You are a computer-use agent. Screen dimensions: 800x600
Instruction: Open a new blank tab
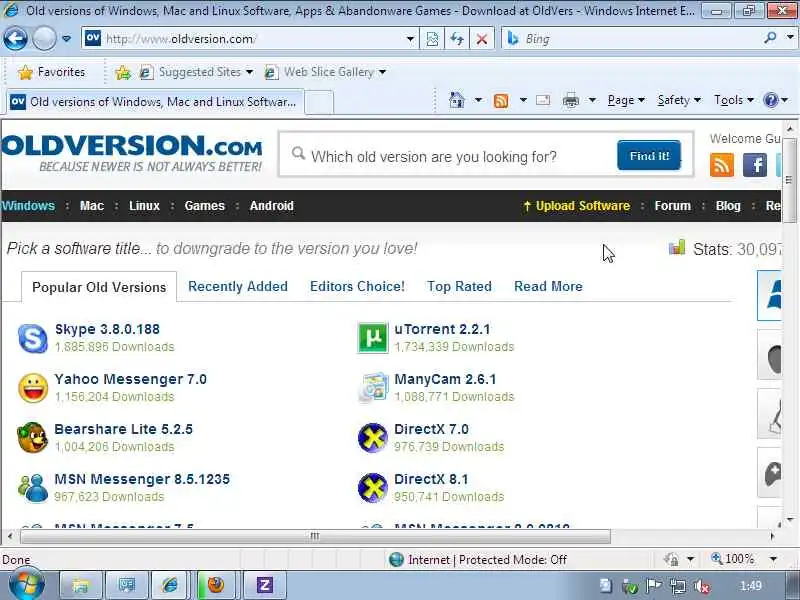tap(319, 102)
